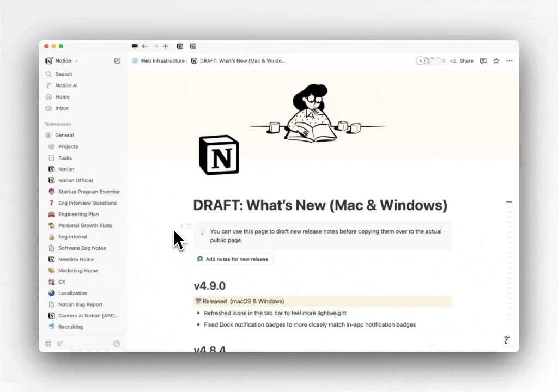Go to Home in the sidebar

click(x=62, y=97)
